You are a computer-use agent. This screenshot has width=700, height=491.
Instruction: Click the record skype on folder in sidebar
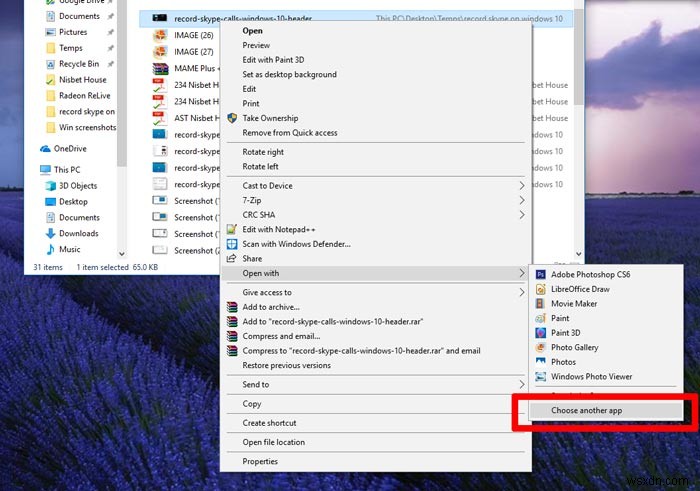click(x=81, y=112)
